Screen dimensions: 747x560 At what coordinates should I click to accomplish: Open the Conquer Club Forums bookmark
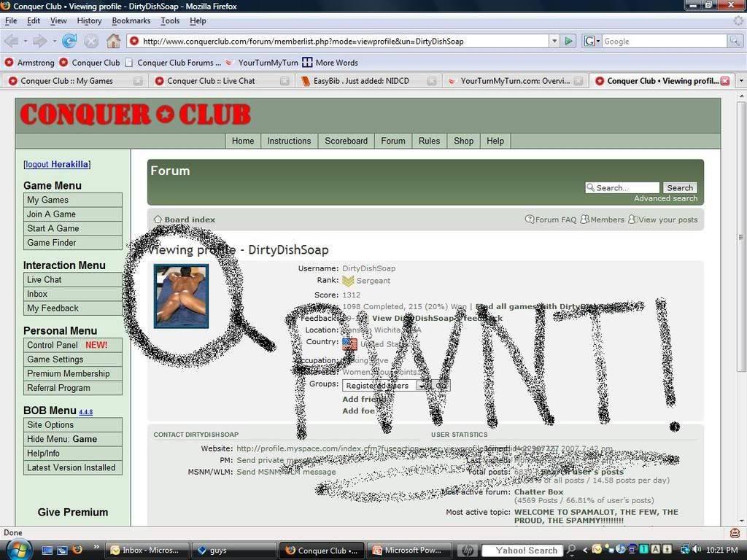tap(173, 63)
